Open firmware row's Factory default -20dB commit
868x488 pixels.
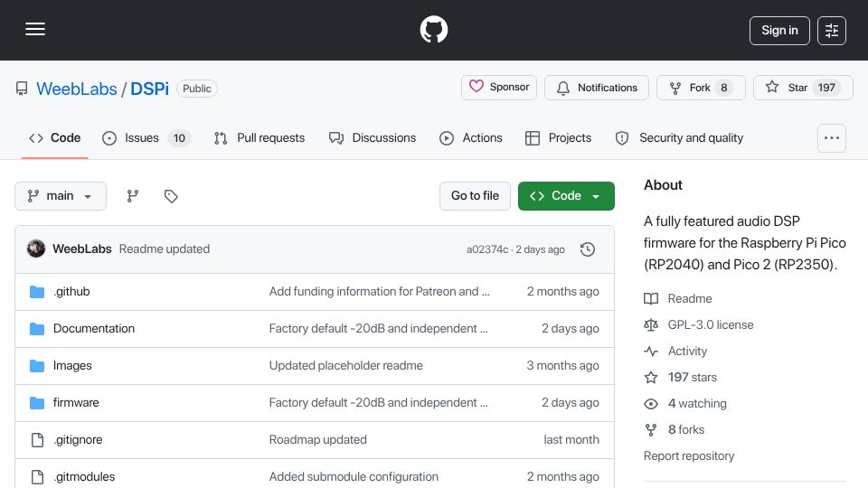pyautogui.click(x=378, y=403)
